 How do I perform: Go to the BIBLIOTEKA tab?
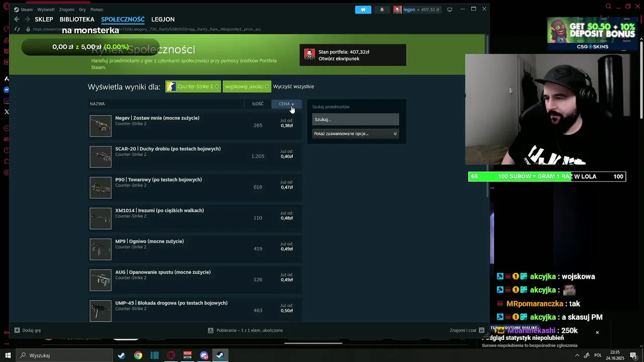[77, 19]
